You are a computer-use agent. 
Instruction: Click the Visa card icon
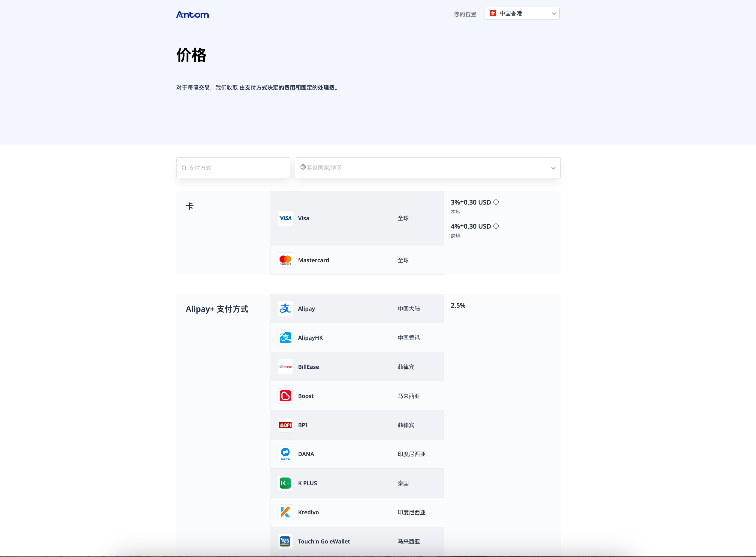285,218
